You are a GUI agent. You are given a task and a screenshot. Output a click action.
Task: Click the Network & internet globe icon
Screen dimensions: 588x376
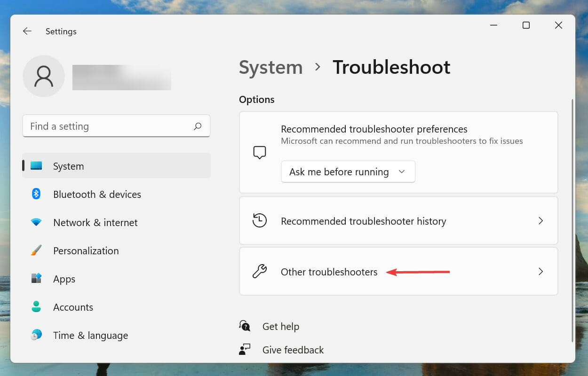36,222
